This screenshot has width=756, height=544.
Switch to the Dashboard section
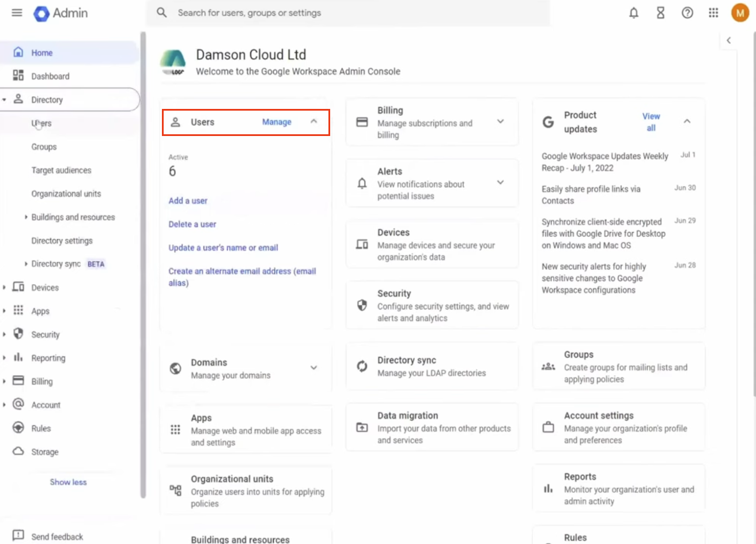coord(49,75)
